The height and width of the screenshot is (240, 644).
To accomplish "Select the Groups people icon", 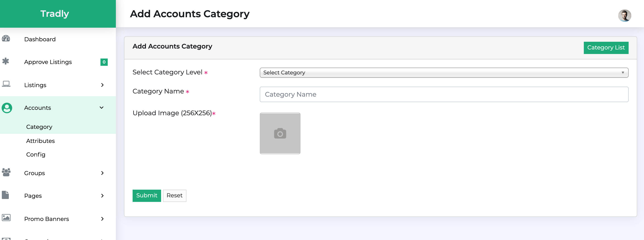I will (x=6, y=172).
